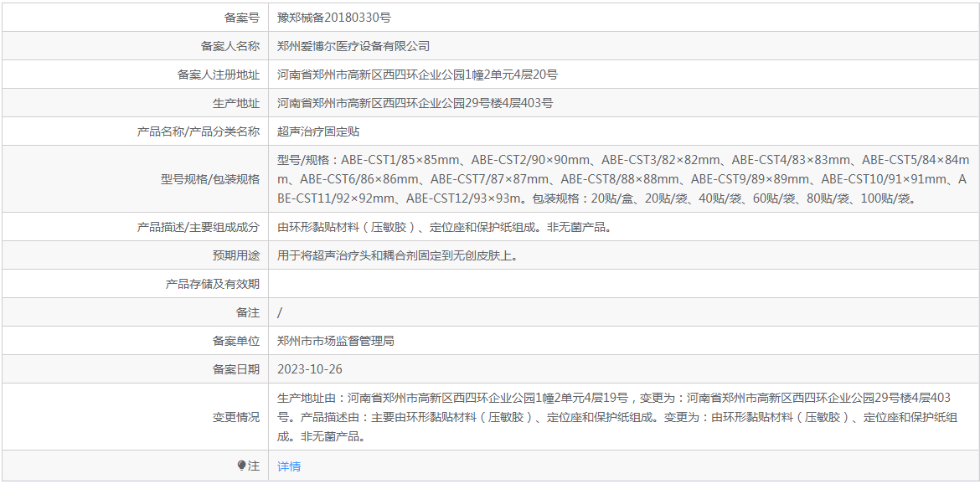Image resolution: width=980 pixels, height=484 pixels.
Task: Select the production address ending 4层403号
Action: tap(415, 104)
